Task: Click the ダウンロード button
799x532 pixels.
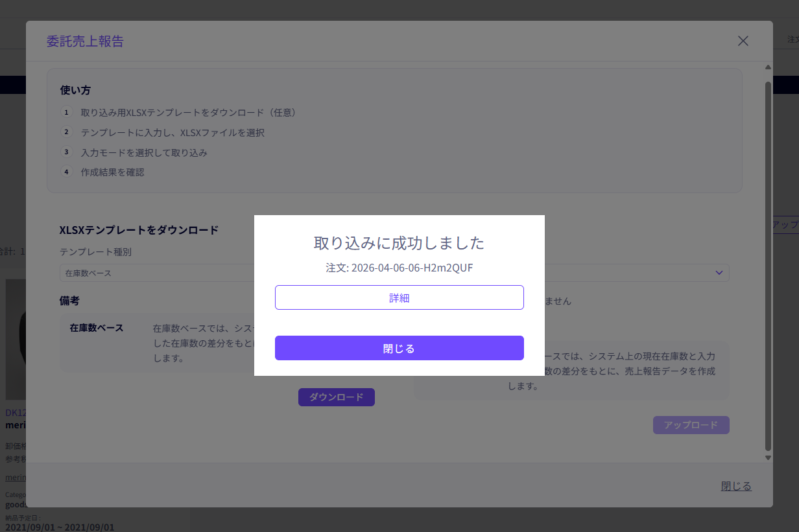Action: point(336,397)
